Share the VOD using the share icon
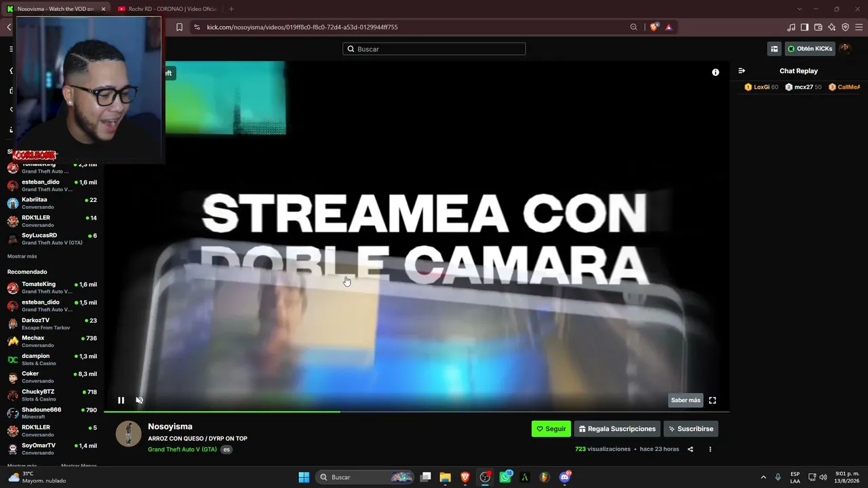 (690, 449)
